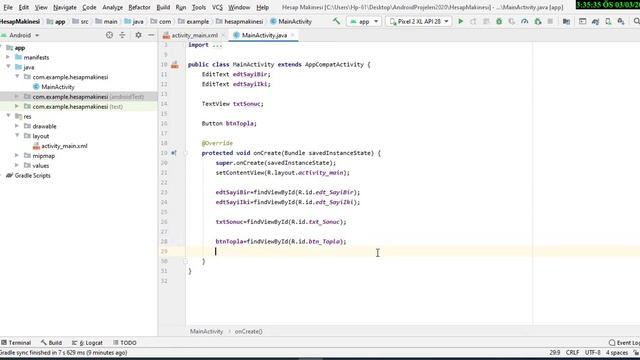Open the Refactor menu
Image resolution: width=640 pixels, height=360 pixels.
[139, 7]
